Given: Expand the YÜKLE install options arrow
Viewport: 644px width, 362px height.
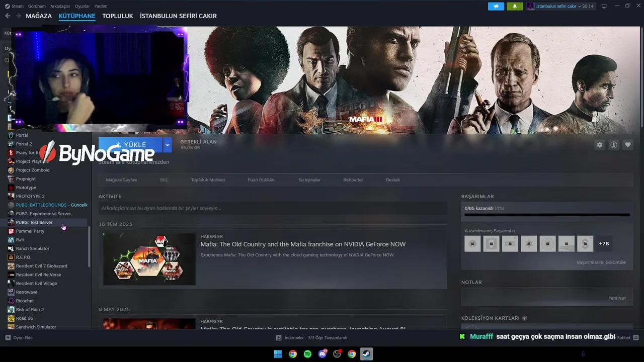Looking at the screenshot, I should click(168, 145).
